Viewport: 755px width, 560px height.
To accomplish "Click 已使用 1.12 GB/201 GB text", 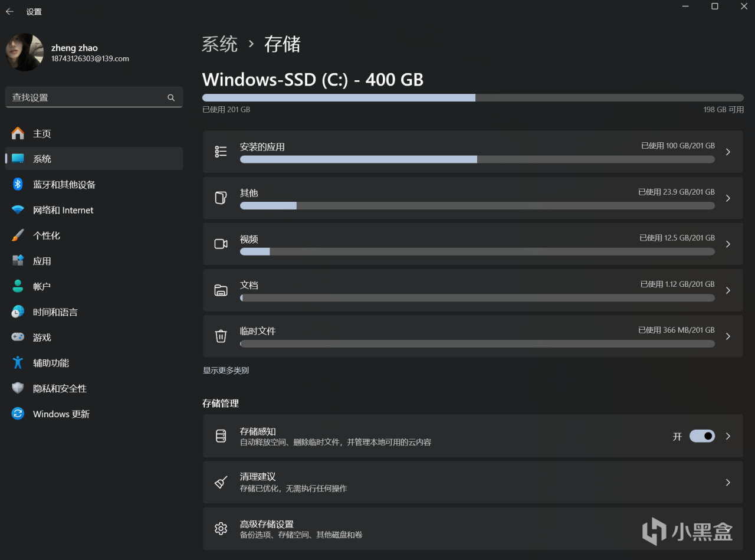I will pos(678,284).
